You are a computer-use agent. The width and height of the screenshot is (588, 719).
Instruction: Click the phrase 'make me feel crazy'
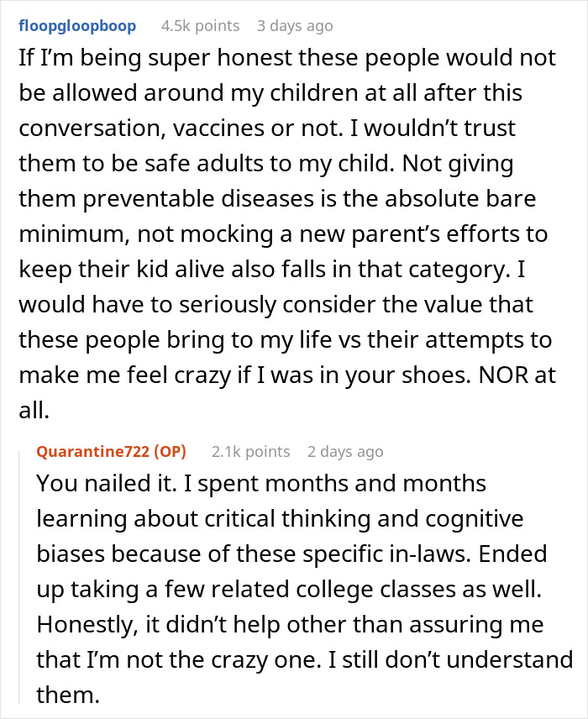point(125,375)
